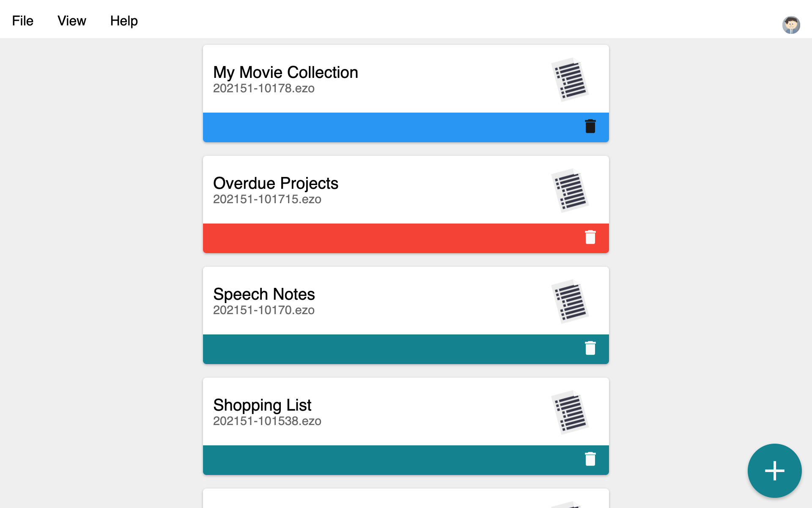The image size is (812, 508).
Task: Delete the Overdue Projects list
Action: pos(590,237)
